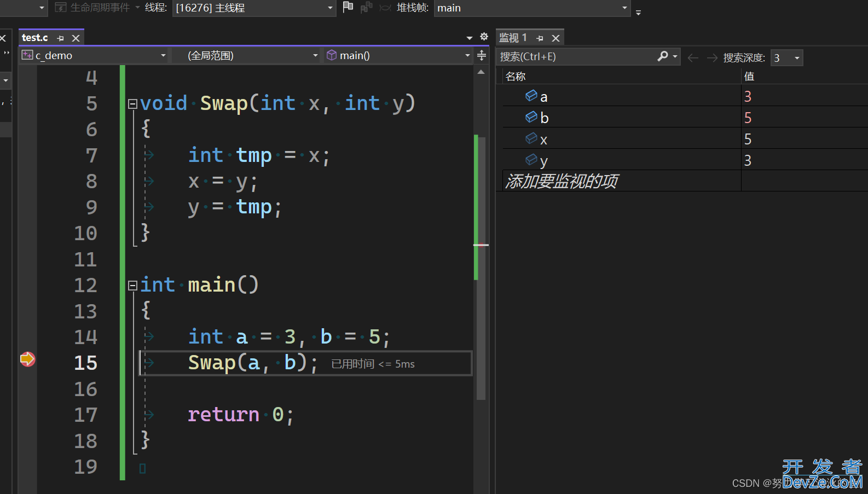
Task: Click the cube icon beside variable y
Action: point(531,160)
